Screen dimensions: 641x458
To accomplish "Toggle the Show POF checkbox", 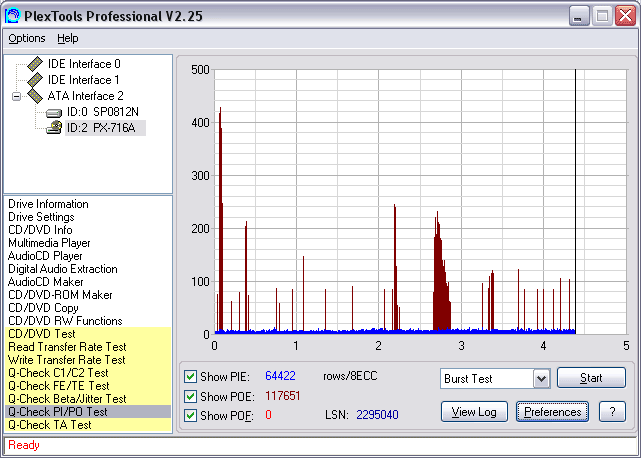I will [x=190, y=415].
